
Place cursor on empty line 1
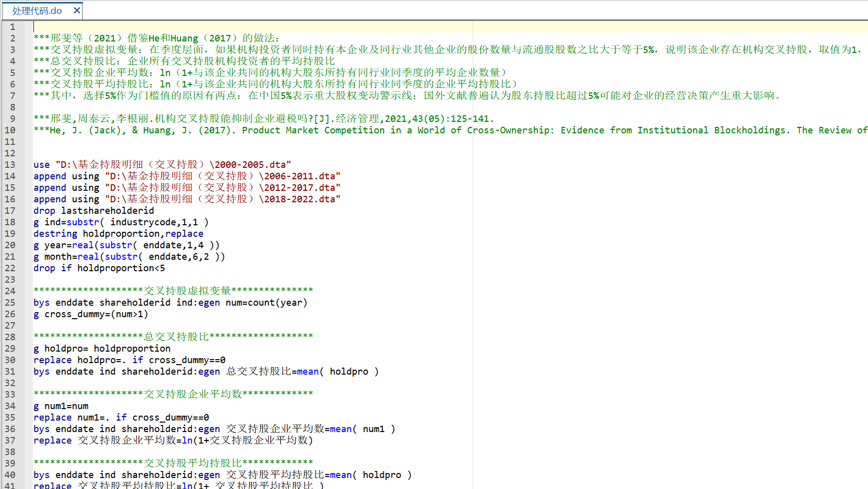[x=200, y=27]
